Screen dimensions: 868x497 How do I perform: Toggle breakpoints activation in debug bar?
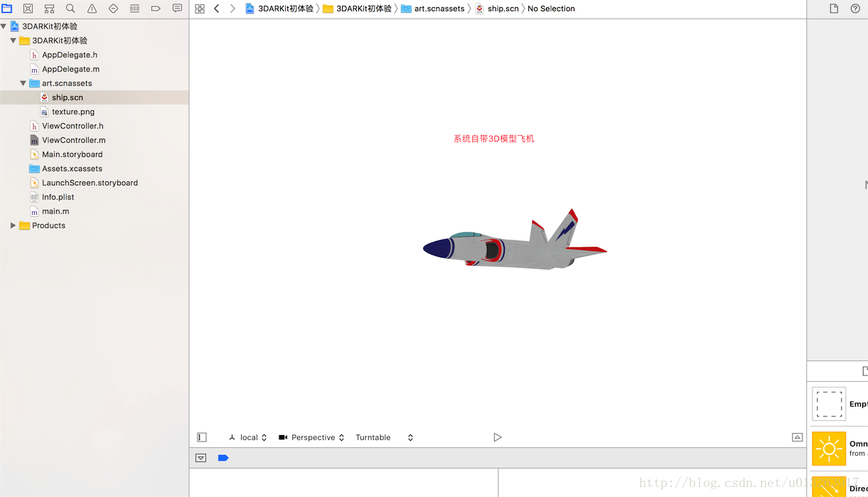223,458
